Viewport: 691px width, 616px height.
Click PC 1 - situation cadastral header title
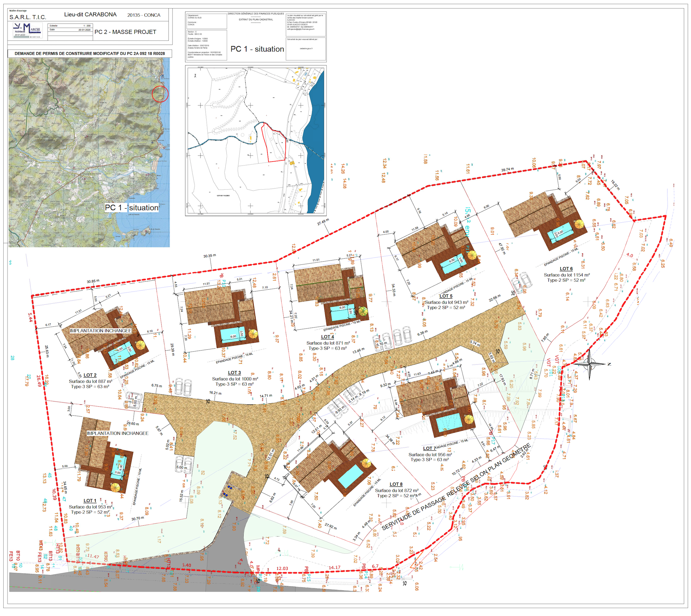(257, 49)
